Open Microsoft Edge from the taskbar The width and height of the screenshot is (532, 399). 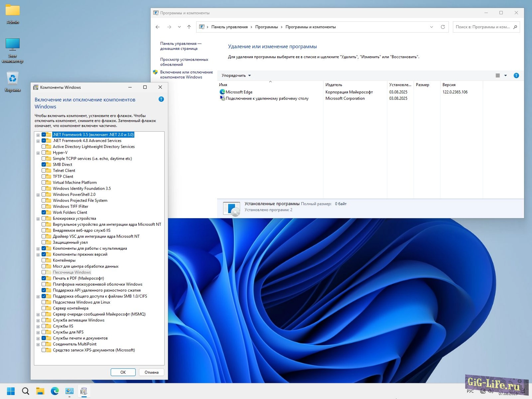(55, 391)
